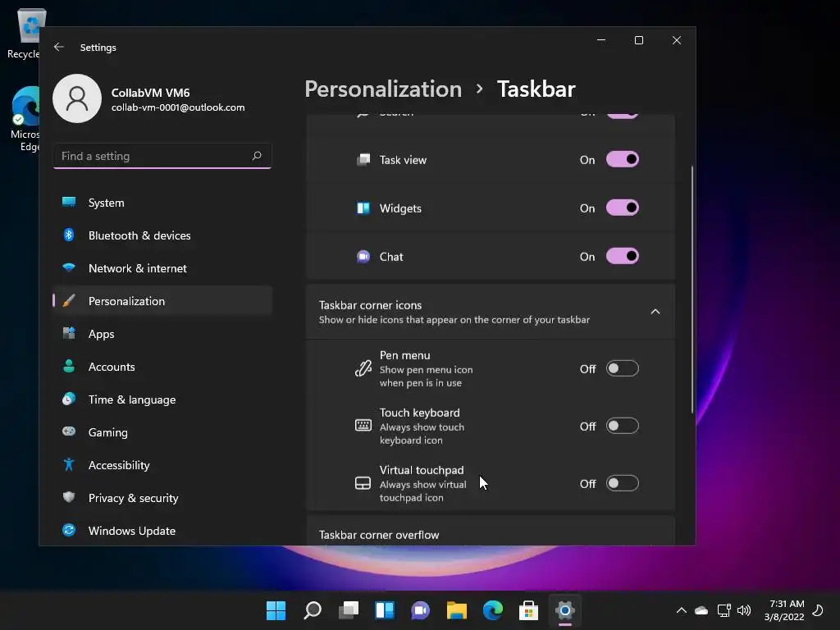
Task: Open Time & language category
Action: click(163, 399)
